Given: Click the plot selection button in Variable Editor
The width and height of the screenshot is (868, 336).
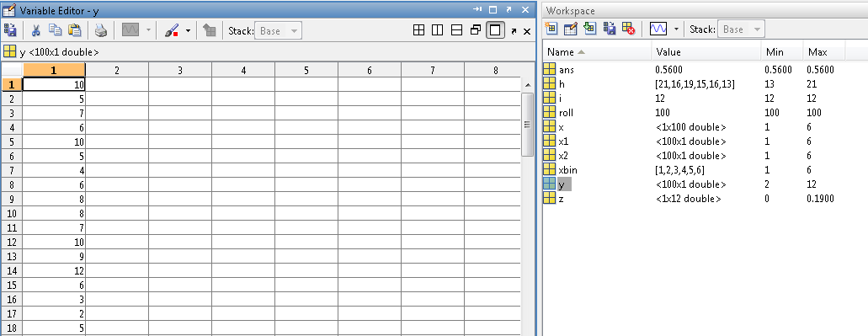Looking at the screenshot, I should tap(130, 30).
